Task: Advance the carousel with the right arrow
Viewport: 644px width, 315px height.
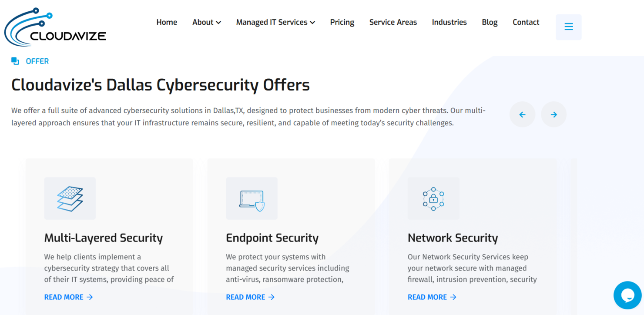Action: click(553, 114)
